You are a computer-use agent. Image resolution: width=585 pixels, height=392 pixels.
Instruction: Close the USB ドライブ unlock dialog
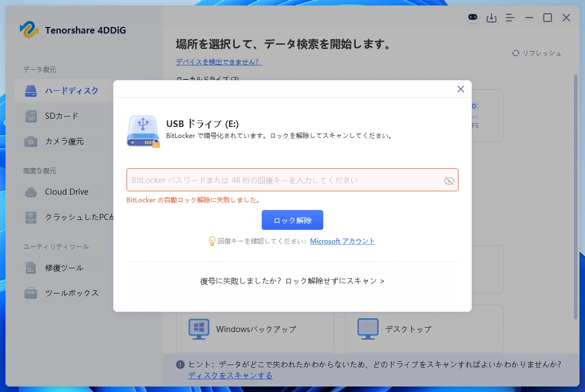[x=461, y=89]
